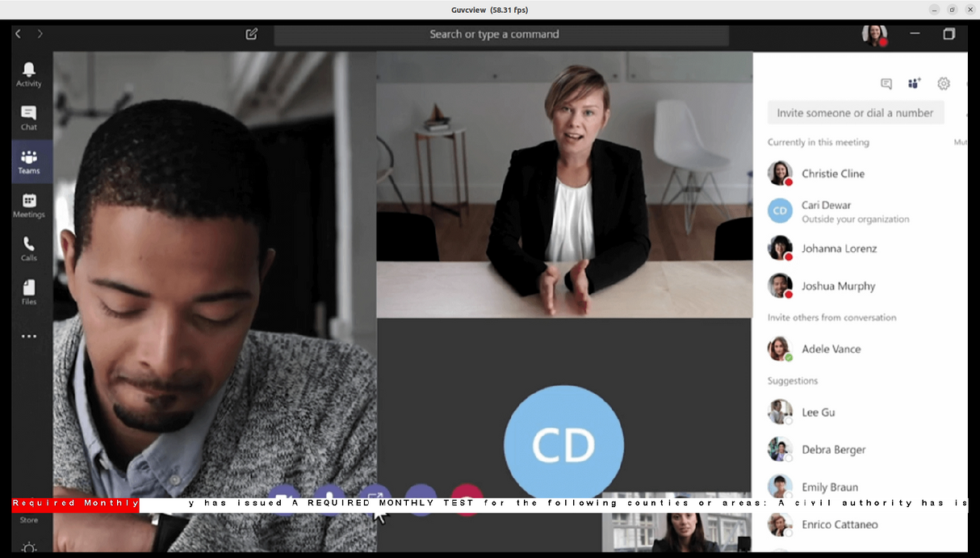Toggle the microphone mute button

(x=329, y=493)
